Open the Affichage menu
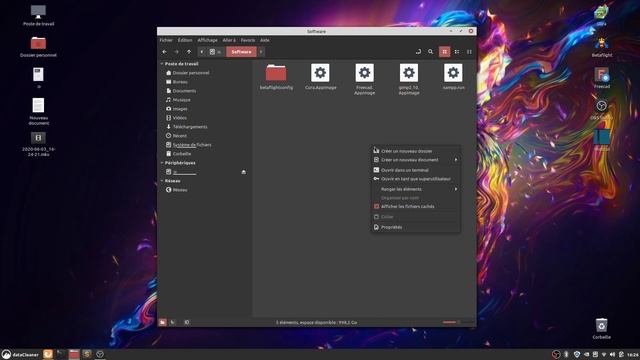Image resolution: width=640 pixels, height=360 pixels. point(207,40)
